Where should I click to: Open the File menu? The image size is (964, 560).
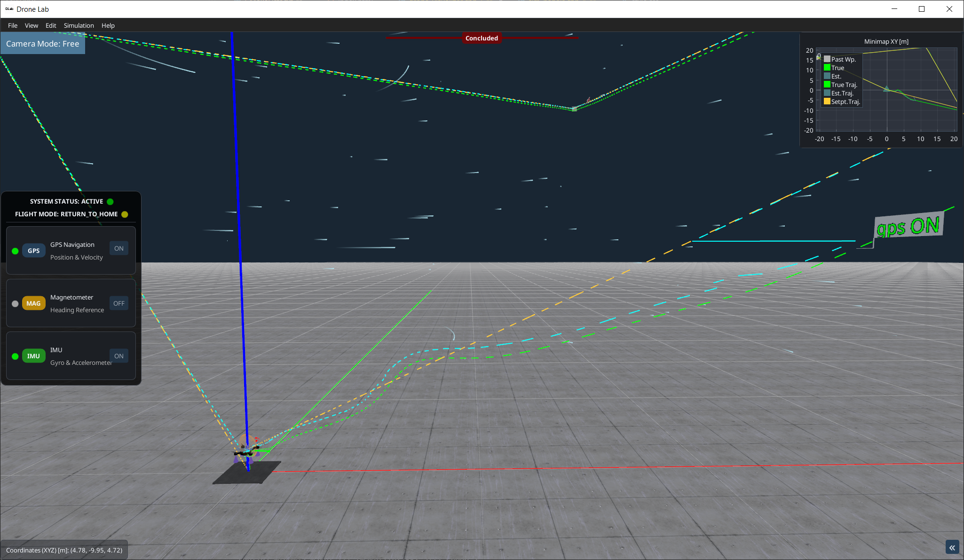click(x=13, y=25)
